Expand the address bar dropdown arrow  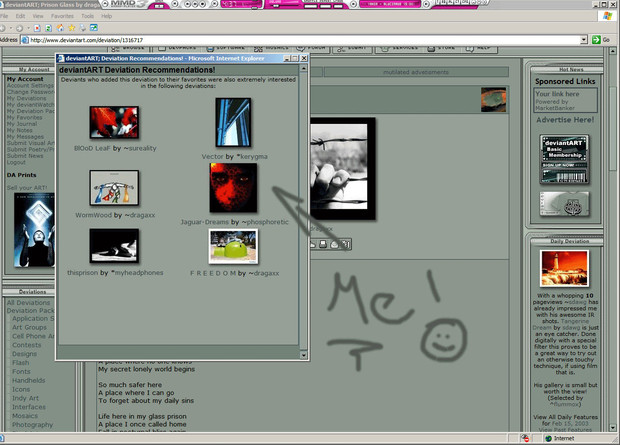(x=584, y=40)
